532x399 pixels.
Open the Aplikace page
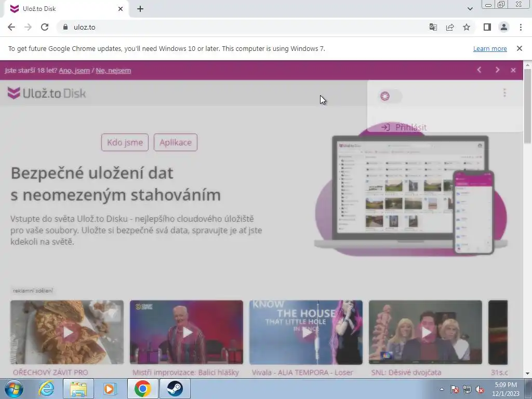click(x=176, y=142)
